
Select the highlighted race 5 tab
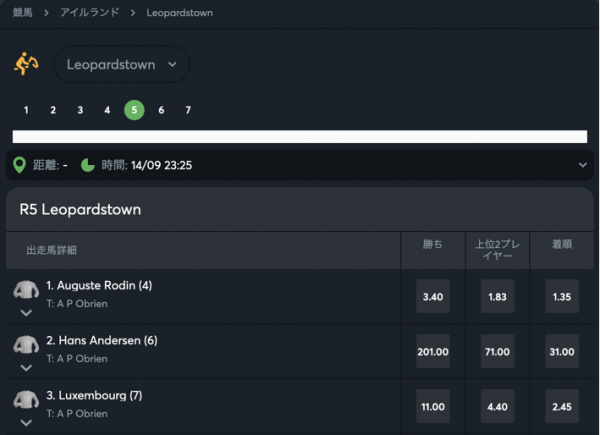[x=134, y=110]
